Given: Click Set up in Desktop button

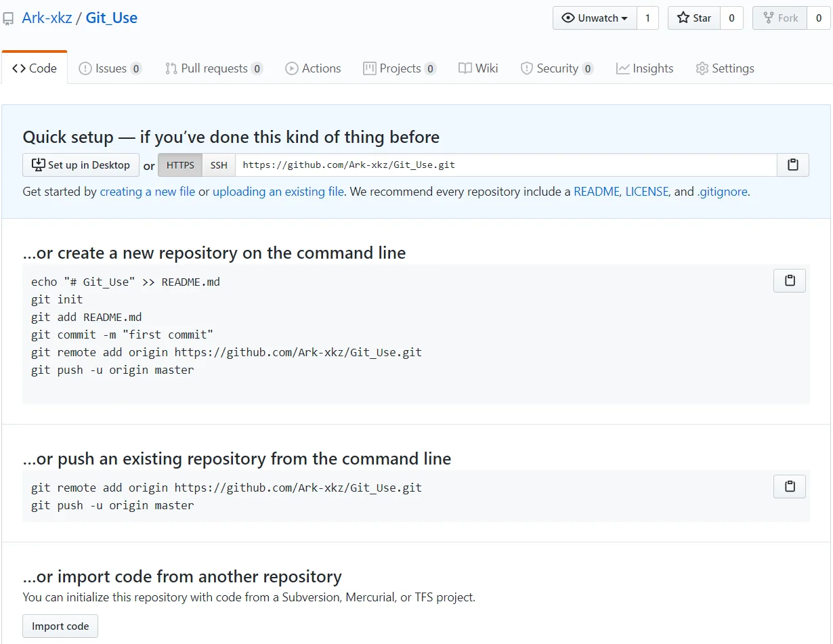Looking at the screenshot, I should point(81,165).
